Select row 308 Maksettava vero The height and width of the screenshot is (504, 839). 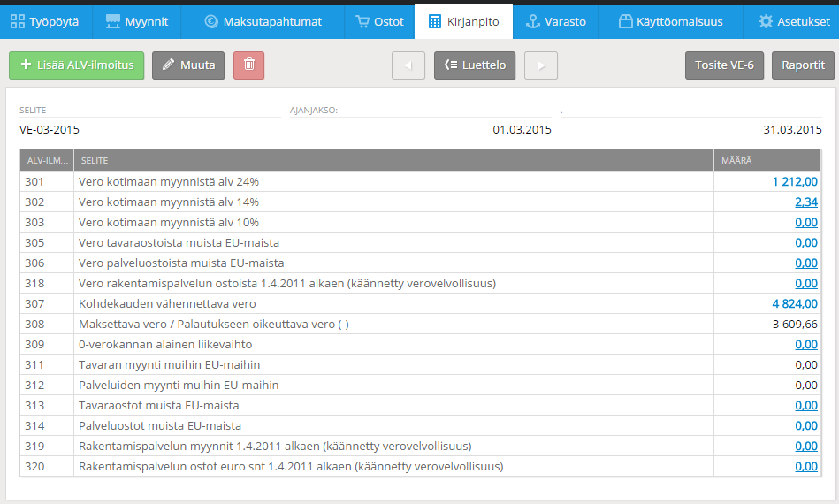214,324
